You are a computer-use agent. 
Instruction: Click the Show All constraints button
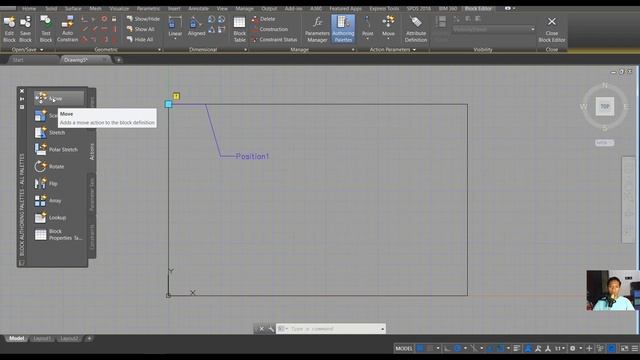tap(140, 29)
